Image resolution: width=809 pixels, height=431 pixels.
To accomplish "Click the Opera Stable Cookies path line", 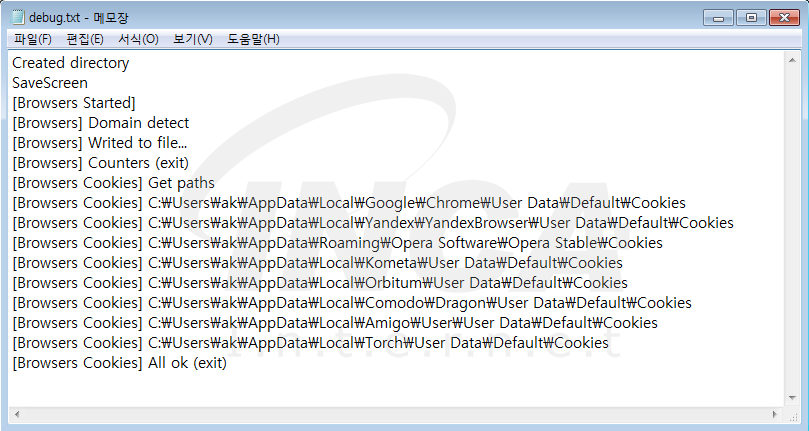I will 337,243.
